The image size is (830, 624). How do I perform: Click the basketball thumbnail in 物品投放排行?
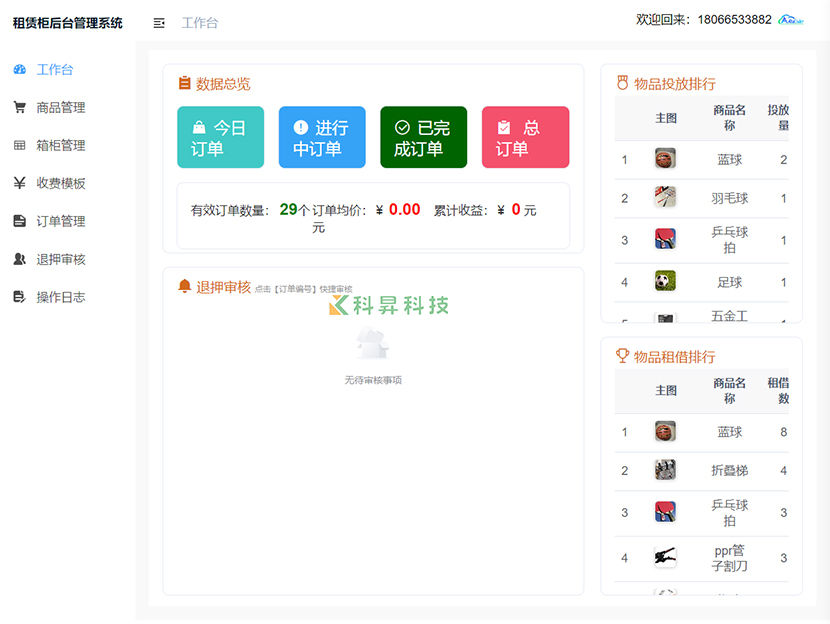(665, 159)
